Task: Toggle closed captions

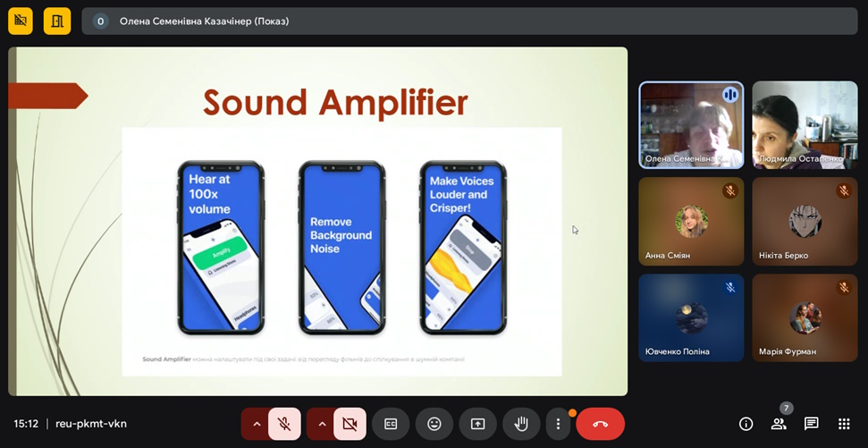Action: click(x=391, y=424)
